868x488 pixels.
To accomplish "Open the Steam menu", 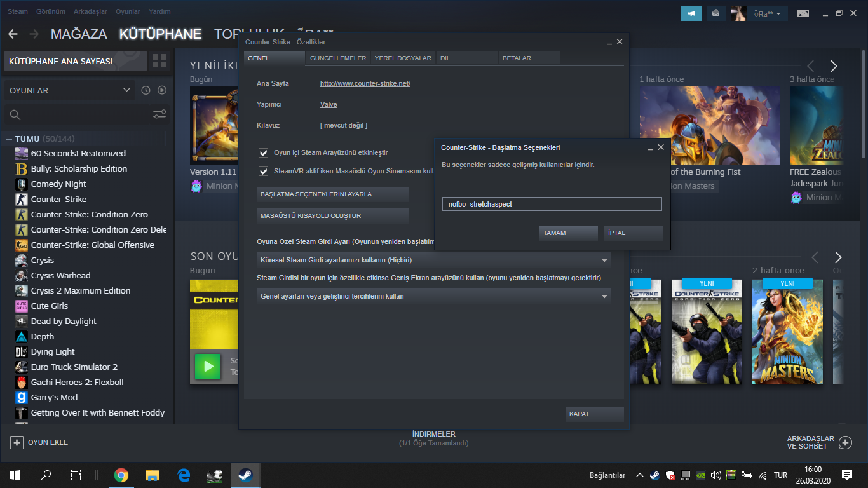I will (x=18, y=11).
